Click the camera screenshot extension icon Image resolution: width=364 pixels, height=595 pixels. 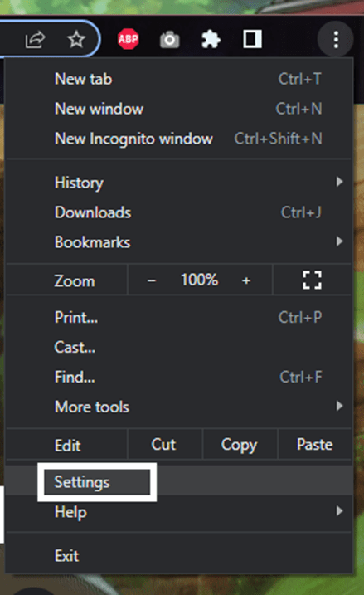pyautogui.click(x=169, y=40)
